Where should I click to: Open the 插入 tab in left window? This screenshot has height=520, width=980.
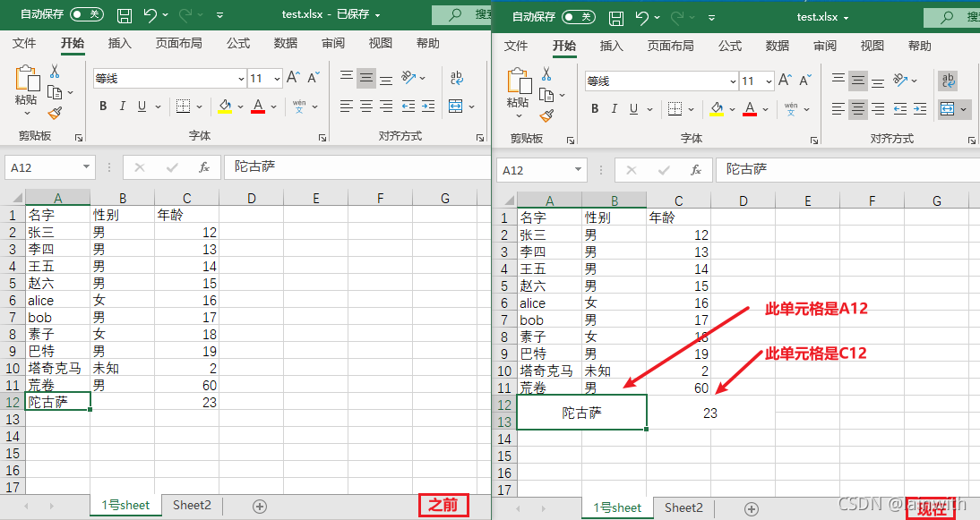pyautogui.click(x=119, y=43)
